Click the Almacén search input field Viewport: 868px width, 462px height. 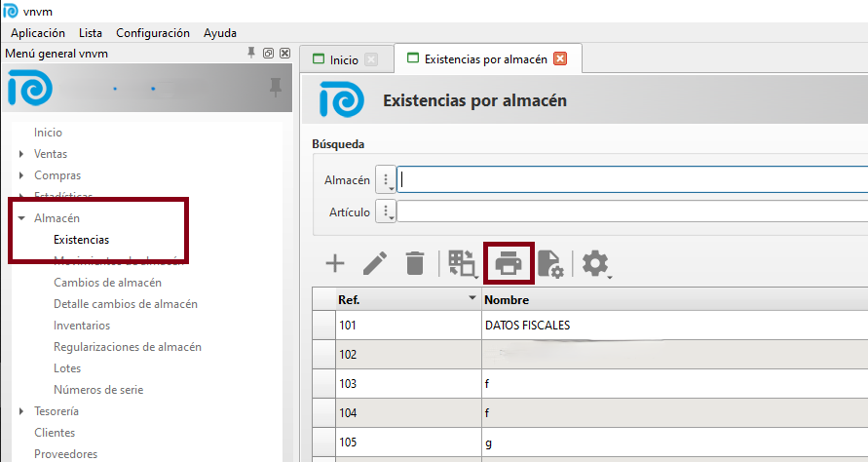point(633,179)
